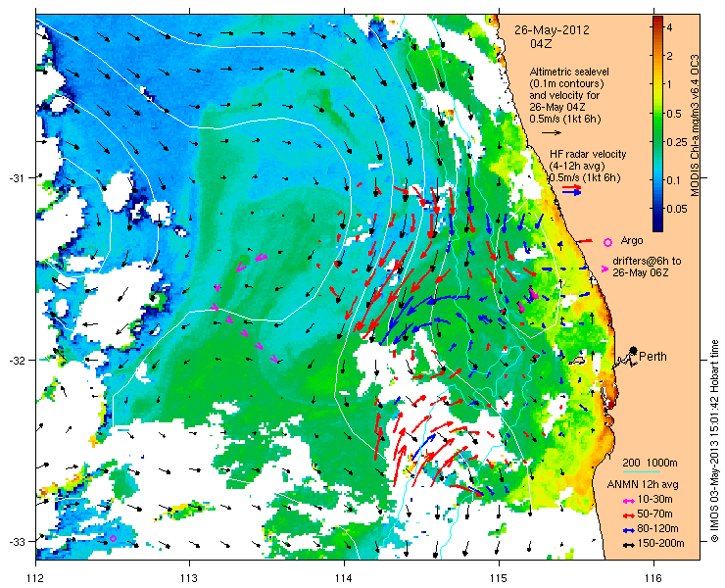Click the date label 26-May-2012
Screen dimensions: 725x588
pyautogui.click(x=552, y=30)
